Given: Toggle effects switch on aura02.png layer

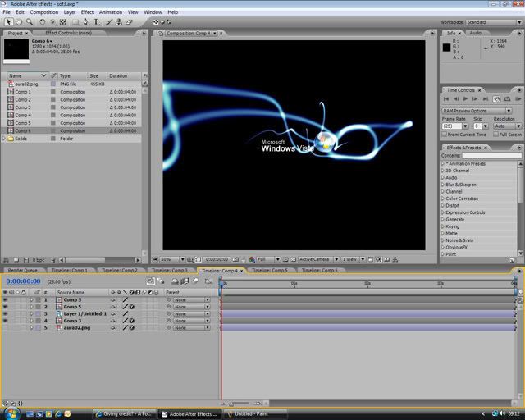Looking at the screenshot, I should click(132, 328).
